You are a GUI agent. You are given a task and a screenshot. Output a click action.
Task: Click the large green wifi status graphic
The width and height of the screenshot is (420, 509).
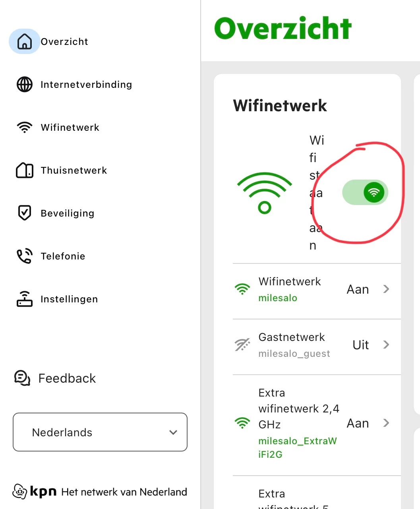(265, 193)
